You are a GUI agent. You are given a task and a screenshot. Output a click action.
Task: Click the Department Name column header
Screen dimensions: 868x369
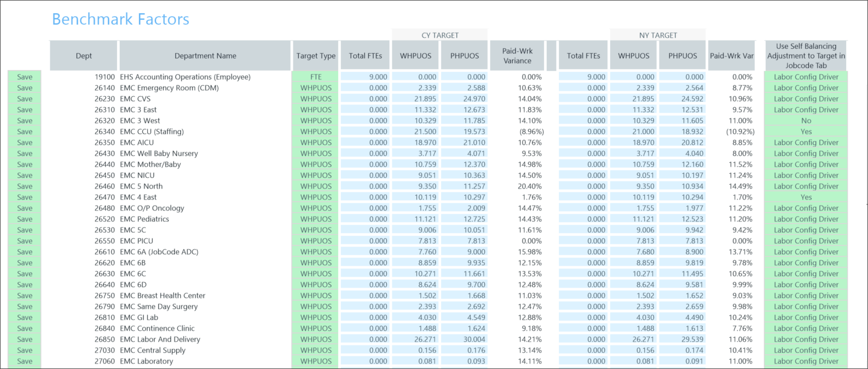pyautogui.click(x=205, y=56)
